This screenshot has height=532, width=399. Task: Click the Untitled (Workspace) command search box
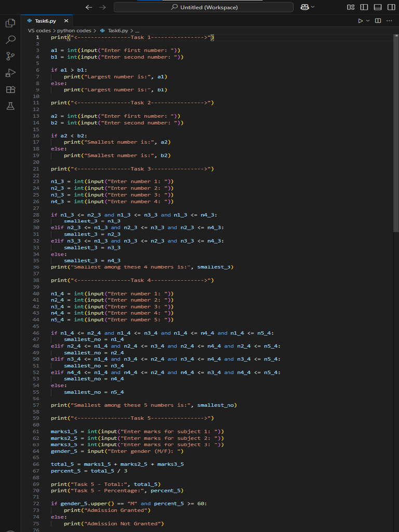pos(204,7)
